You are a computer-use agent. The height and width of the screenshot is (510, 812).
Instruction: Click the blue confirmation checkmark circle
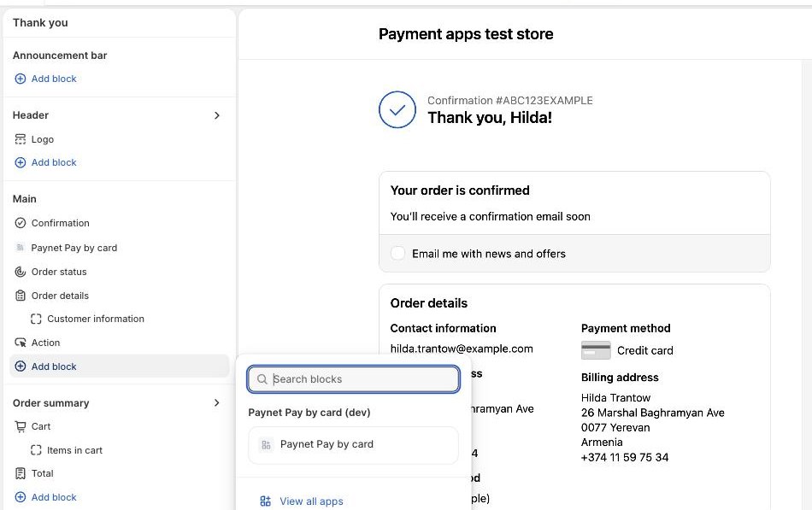coord(397,109)
